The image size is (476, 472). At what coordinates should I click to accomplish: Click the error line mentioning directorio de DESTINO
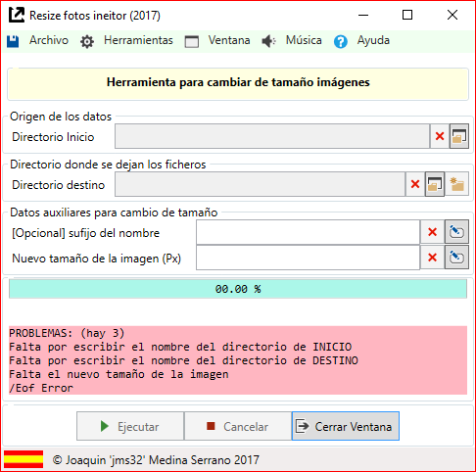(183, 360)
